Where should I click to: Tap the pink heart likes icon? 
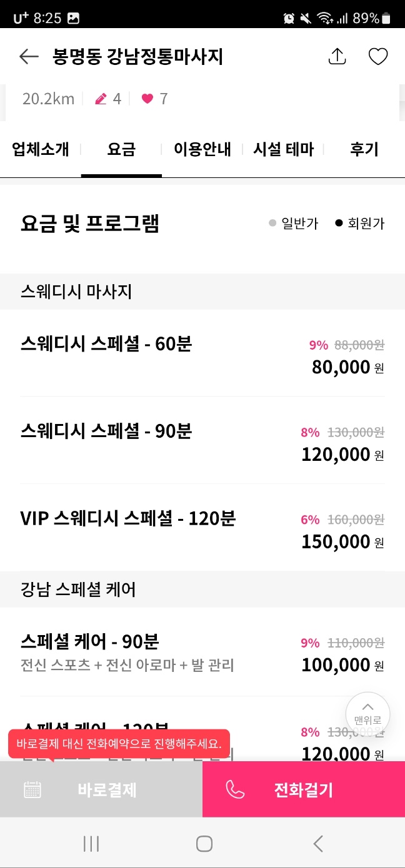click(x=147, y=99)
